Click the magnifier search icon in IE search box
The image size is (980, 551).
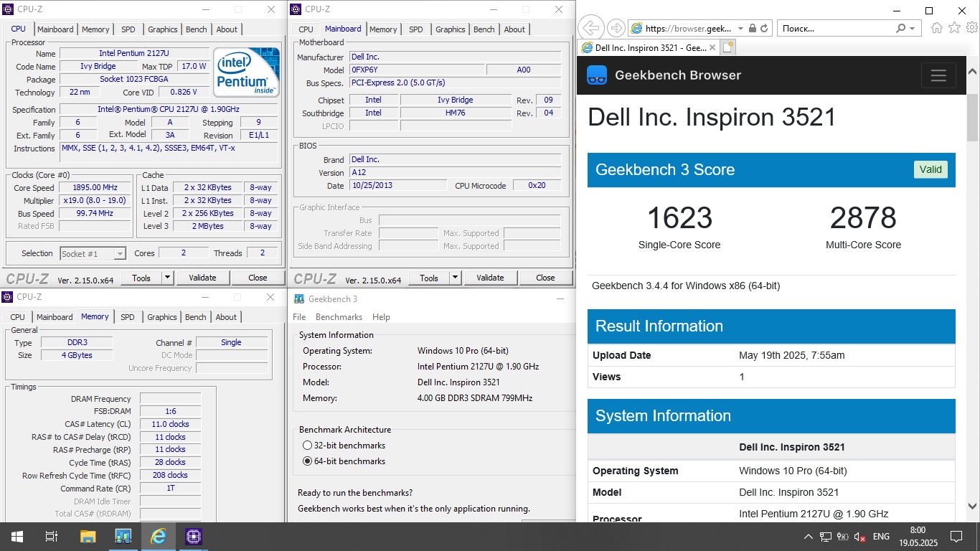(x=900, y=29)
